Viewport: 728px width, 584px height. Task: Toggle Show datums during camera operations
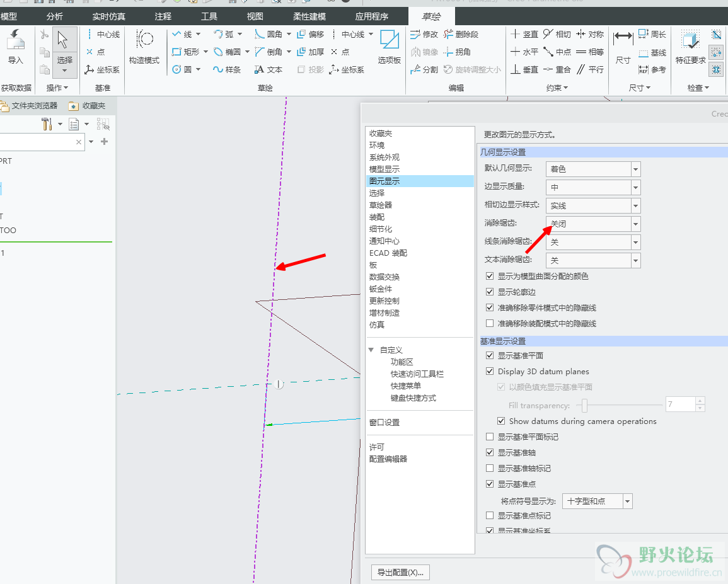pyautogui.click(x=501, y=421)
